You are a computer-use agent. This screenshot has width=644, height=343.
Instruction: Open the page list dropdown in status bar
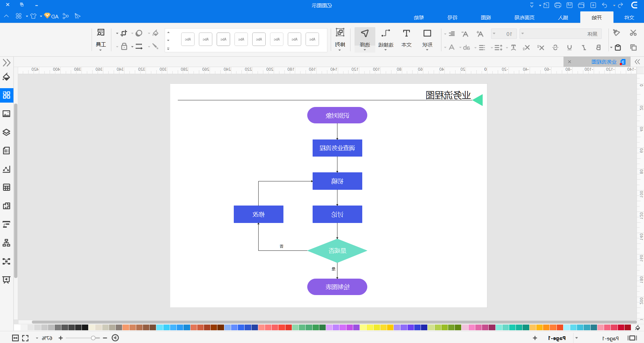577,338
